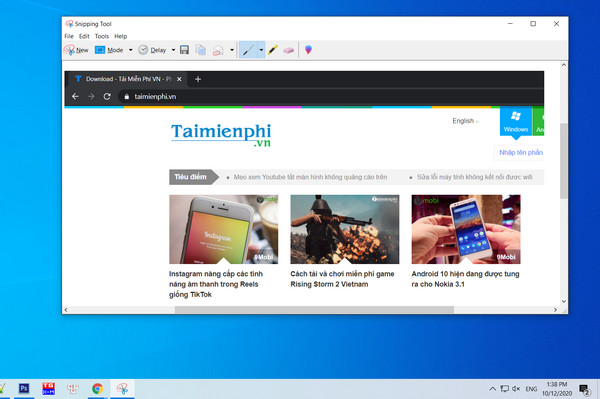Minimize the Snipping Tool window
Screen dimensions: 600x399
coord(510,24)
